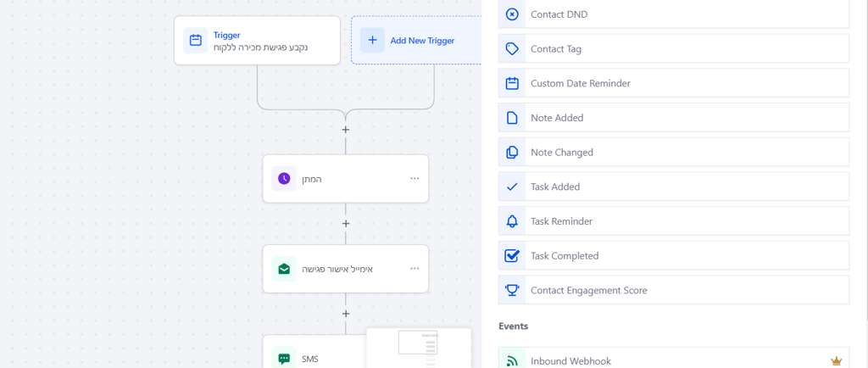The image size is (868, 368).
Task: Choose the Contact Tag trigger
Action: [674, 48]
